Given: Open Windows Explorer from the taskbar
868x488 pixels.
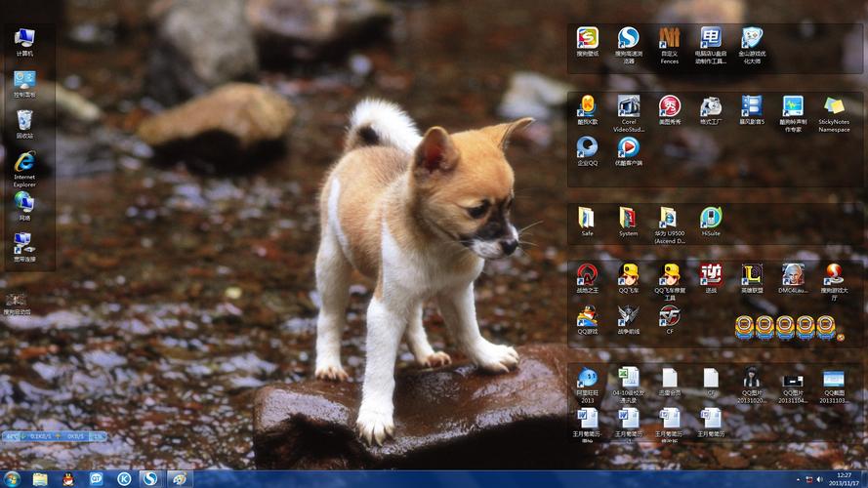Looking at the screenshot, I should (x=40, y=478).
